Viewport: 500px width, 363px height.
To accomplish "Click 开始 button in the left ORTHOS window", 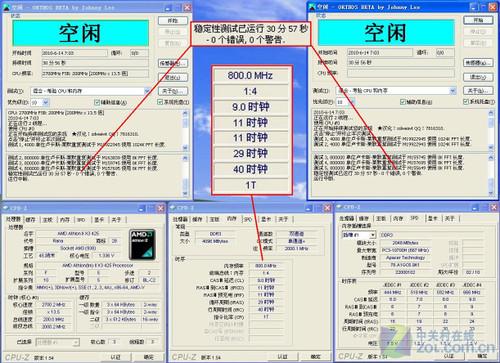I will click(x=173, y=21).
